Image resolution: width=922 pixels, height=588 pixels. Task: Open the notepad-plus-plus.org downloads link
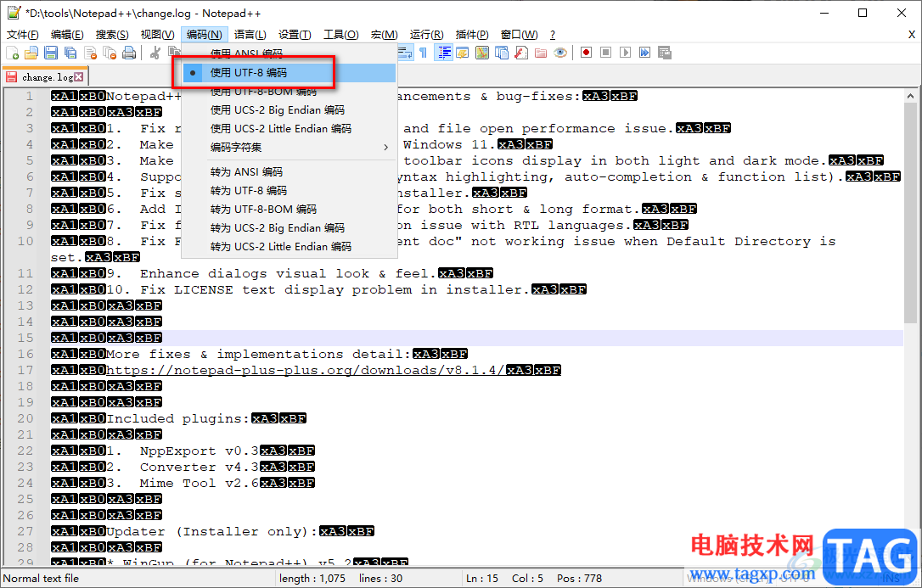pos(305,370)
